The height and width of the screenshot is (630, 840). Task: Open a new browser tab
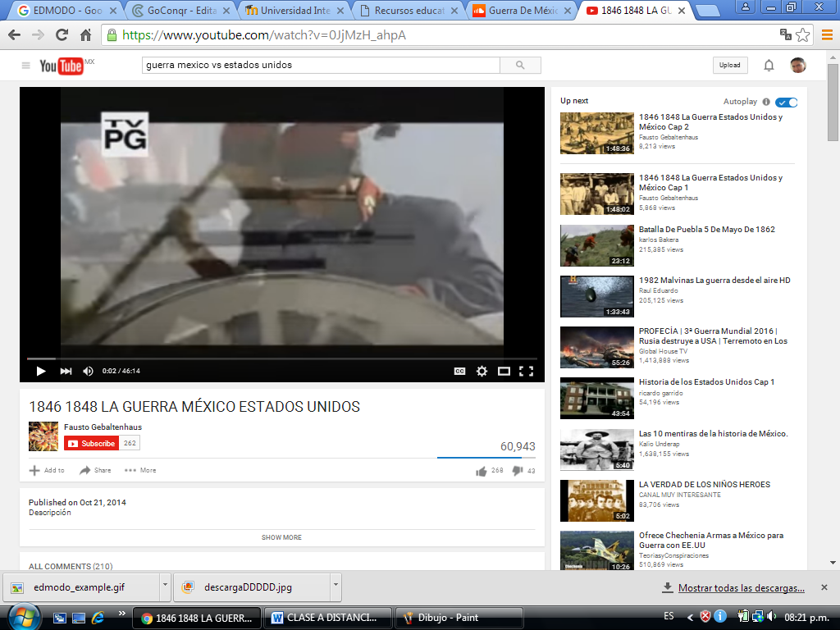[707, 11]
